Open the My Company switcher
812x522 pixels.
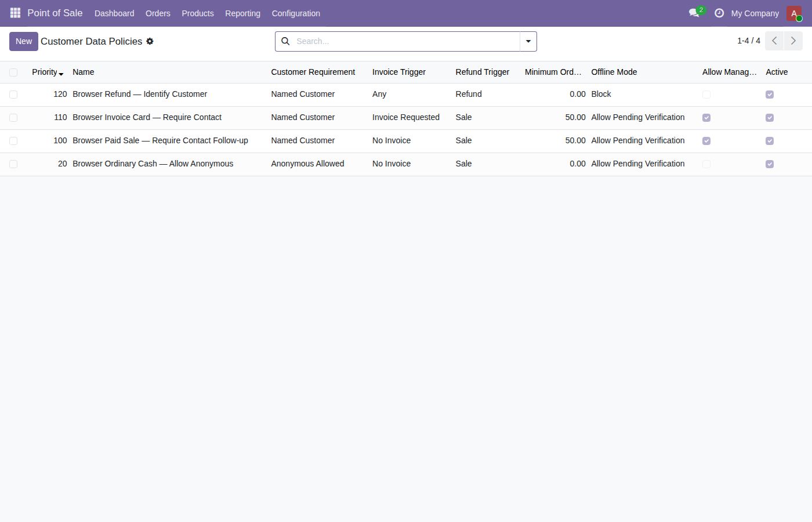[x=755, y=13]
